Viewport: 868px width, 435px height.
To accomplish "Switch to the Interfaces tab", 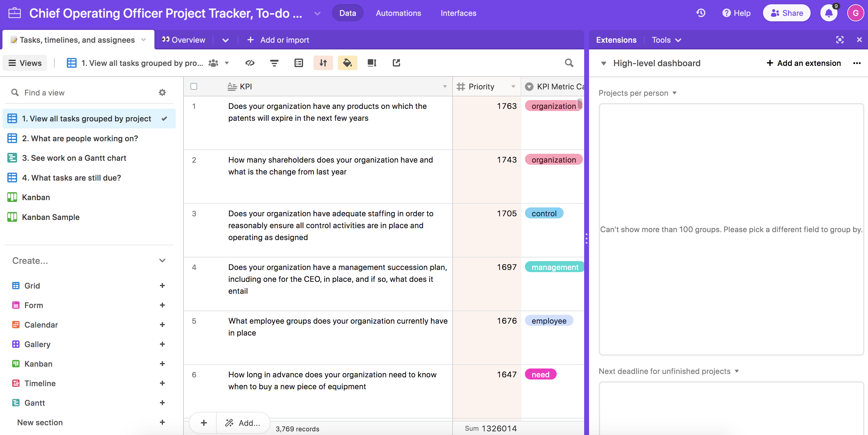I will (x=458, y=13).
